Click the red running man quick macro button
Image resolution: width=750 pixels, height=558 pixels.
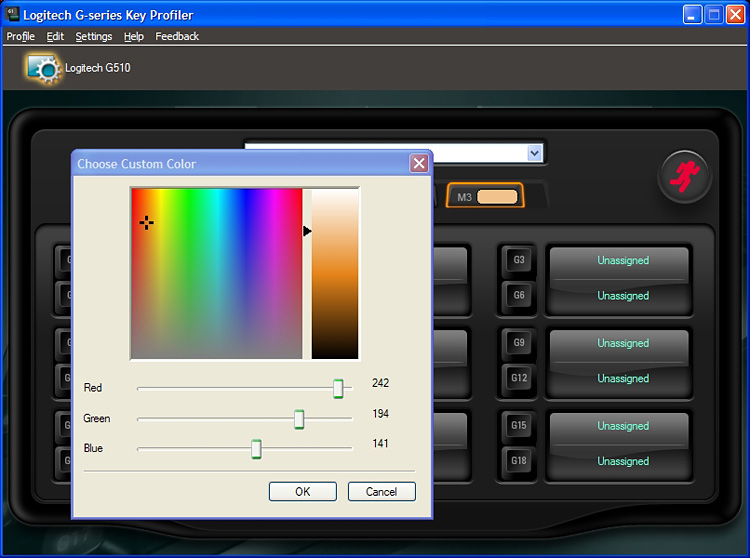pos(684,177)
